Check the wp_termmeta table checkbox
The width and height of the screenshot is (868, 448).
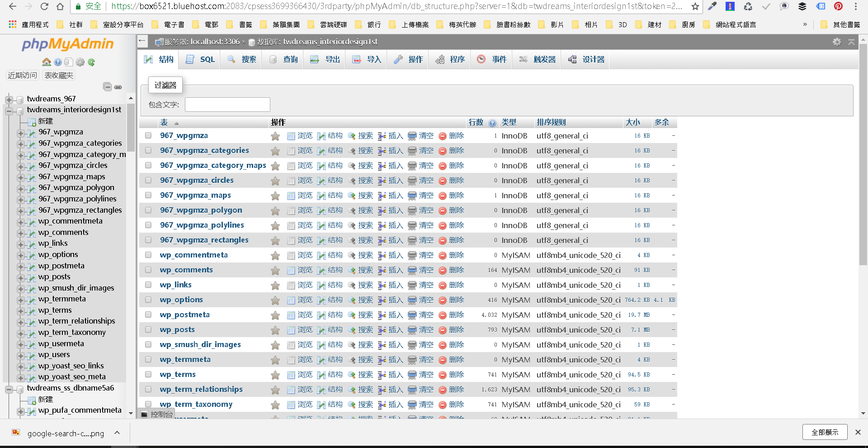click(148, 359)
